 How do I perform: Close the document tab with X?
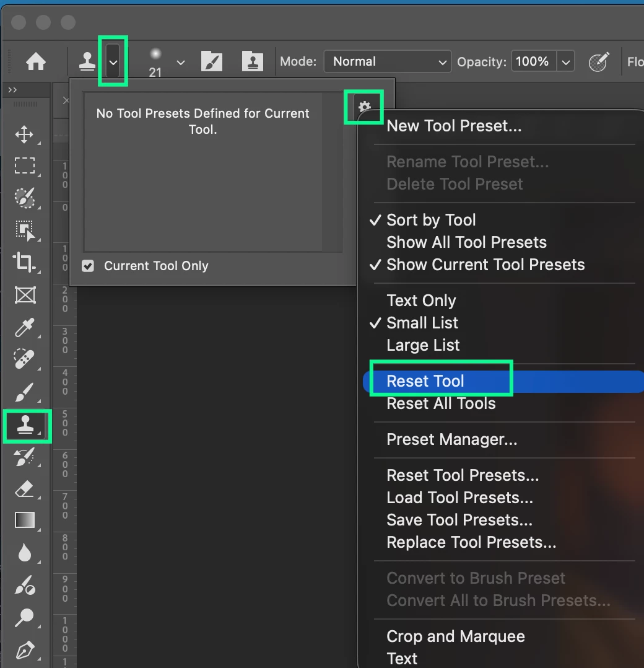[65, 100]
